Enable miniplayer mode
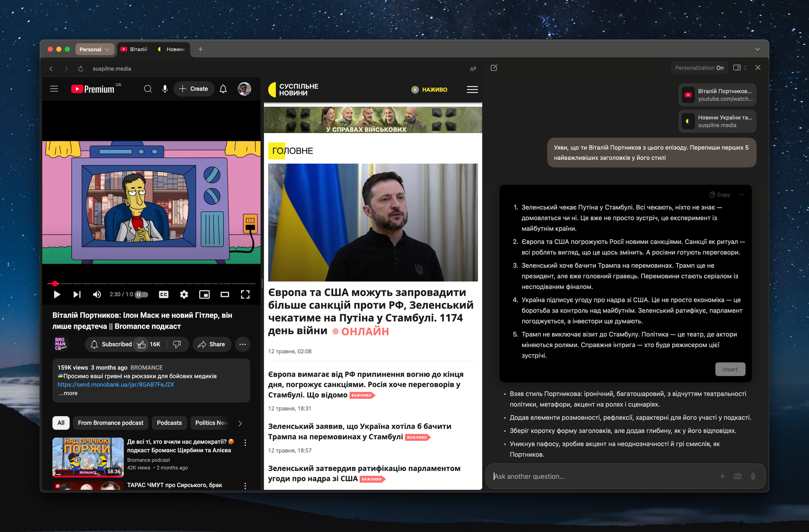The image size is (809, 532). tap(205, 295)
